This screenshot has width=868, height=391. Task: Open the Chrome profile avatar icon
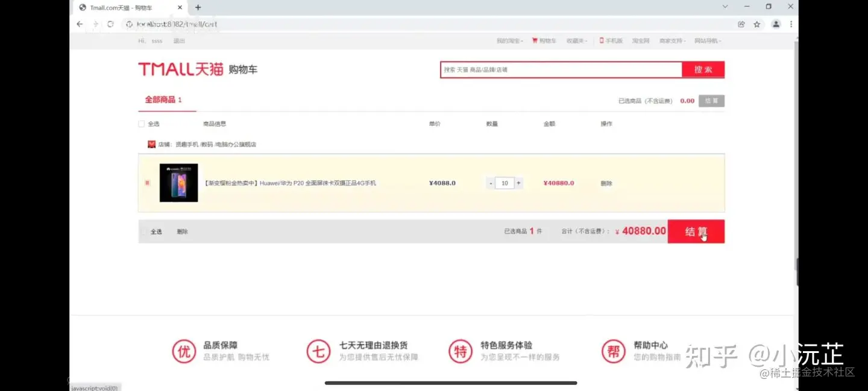(776, 24)
